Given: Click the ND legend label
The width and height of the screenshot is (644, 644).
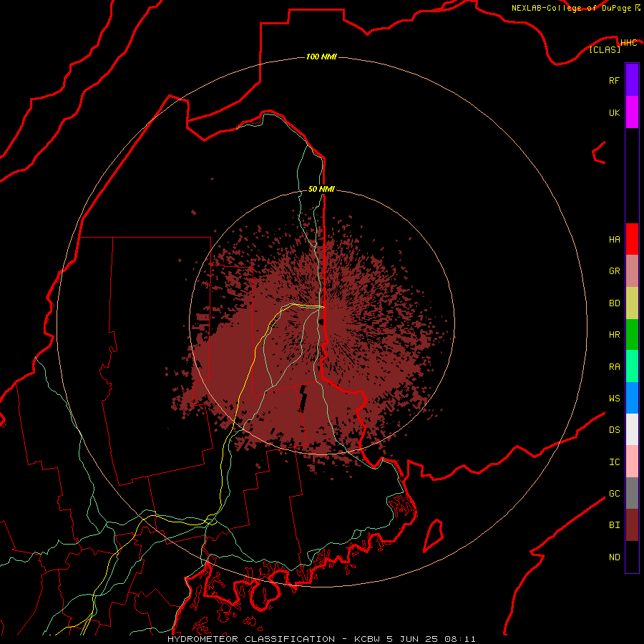Looking at the screenshot, I should pyautogui.click(x=614, y=557).
